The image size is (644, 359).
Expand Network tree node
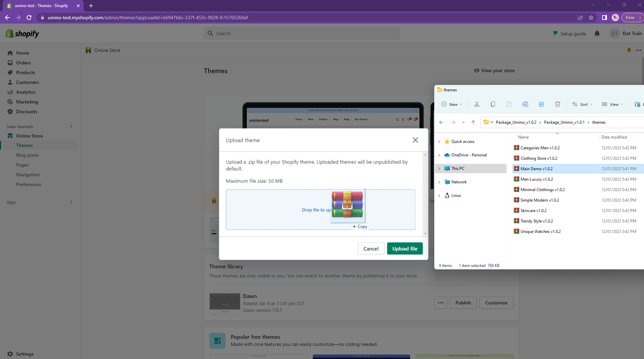[439, 182]
